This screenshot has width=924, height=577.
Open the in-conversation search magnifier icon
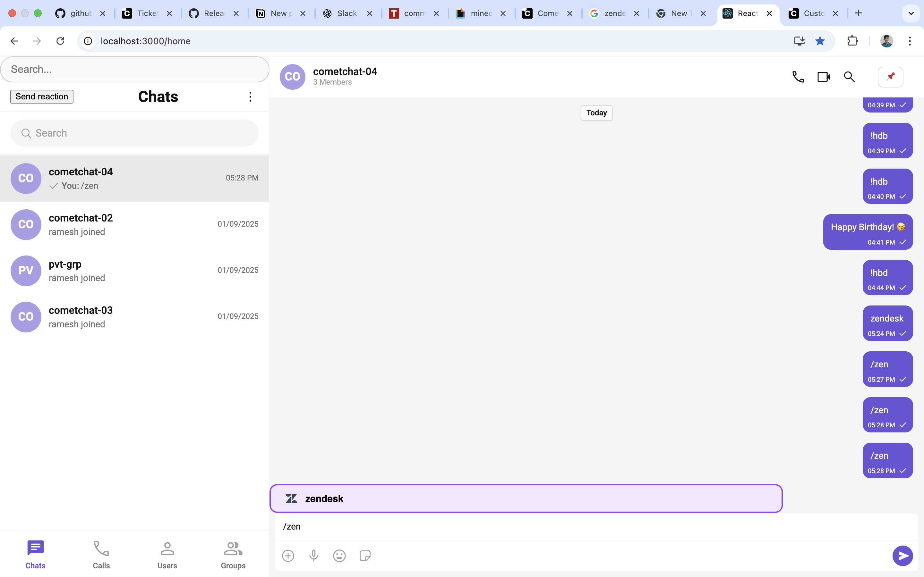tap(849, 77)
